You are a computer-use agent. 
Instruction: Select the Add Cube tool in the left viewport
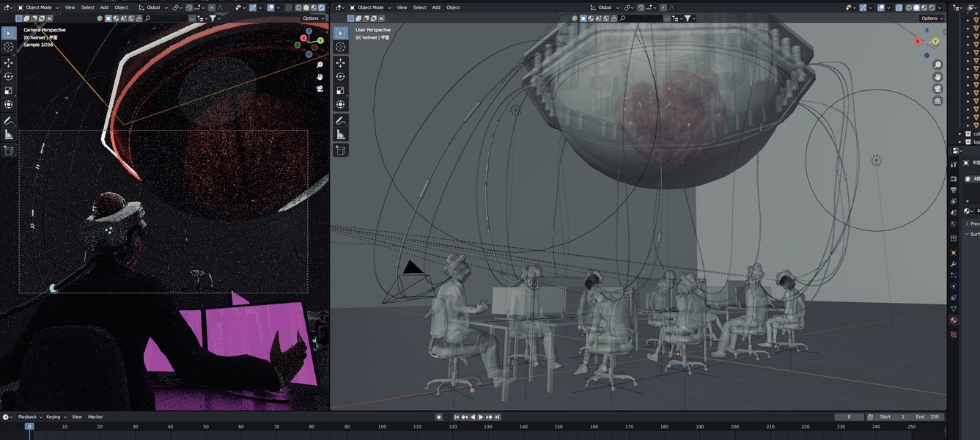coord(9,150)
